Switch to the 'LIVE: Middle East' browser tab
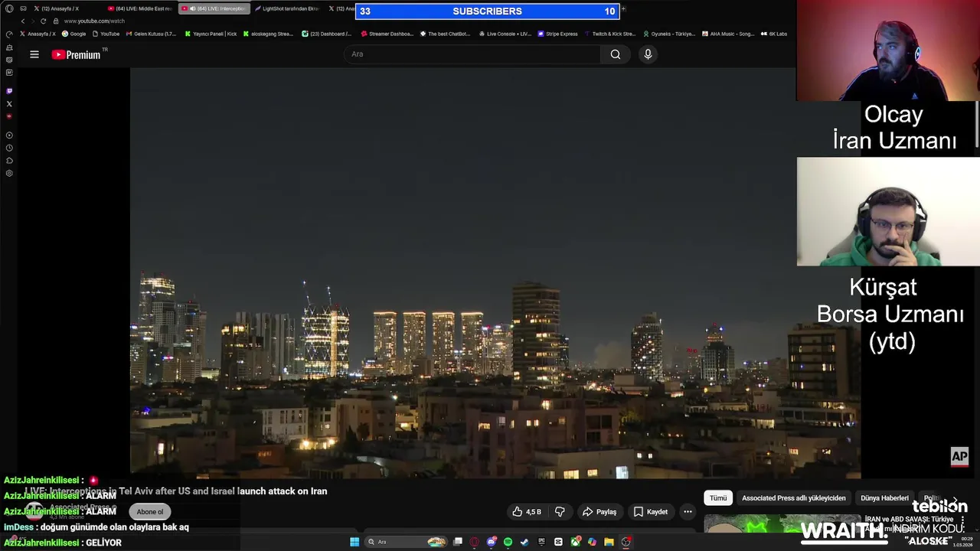Viewport: 980px width, 551px height. pyautogui.click(x=139, y=8)
